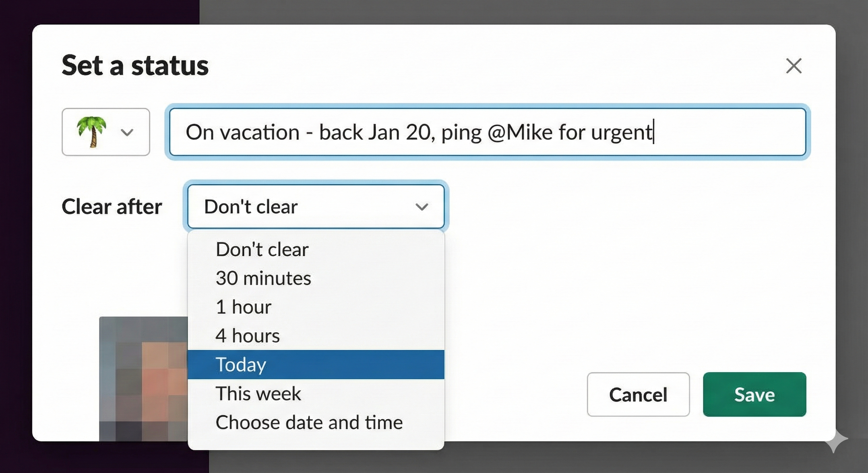Viewport: 868px width, 473px height.
Task: Choose a custom date and time
Action: (309, 422)
